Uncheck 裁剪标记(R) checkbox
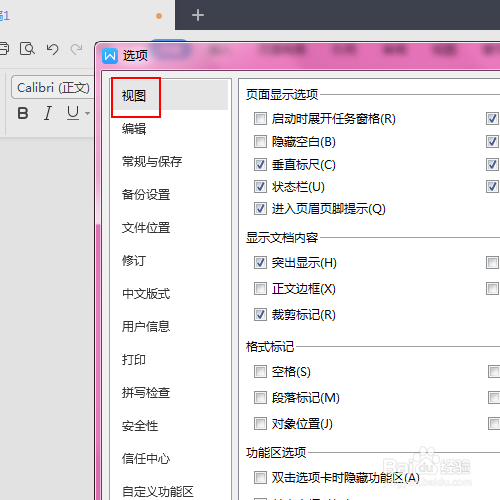The width and height of the screenshot is (500, 500). (260, 314)
